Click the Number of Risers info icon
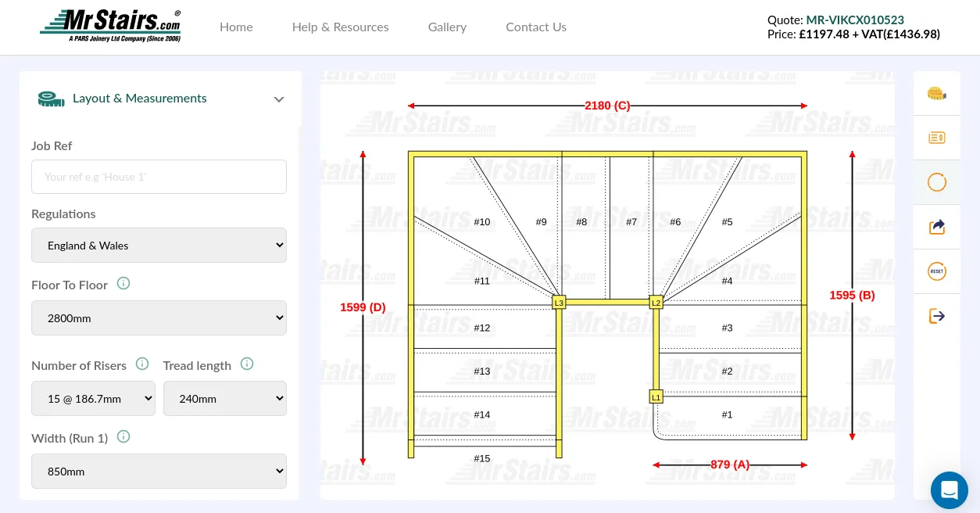 (142, 364)
